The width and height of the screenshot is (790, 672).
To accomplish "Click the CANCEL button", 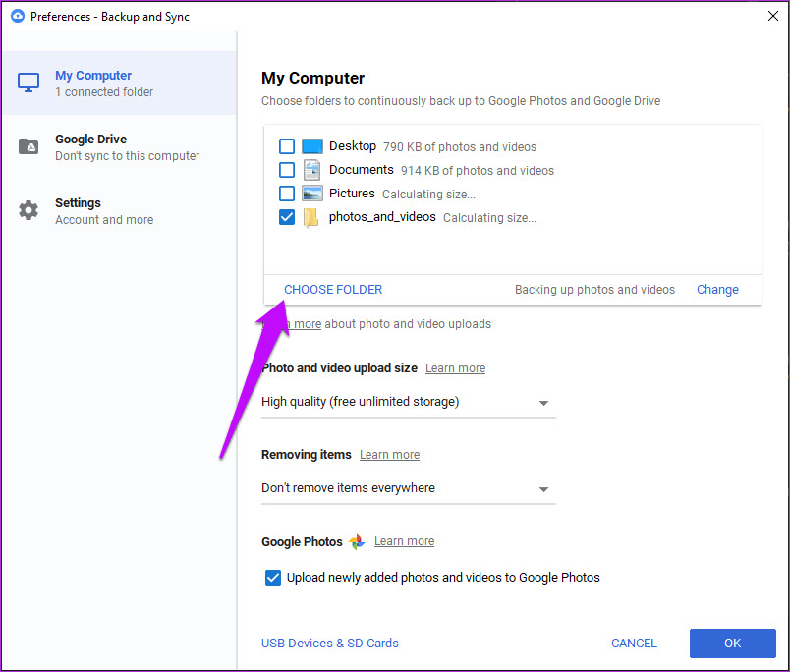I will (x=634, y=644).
